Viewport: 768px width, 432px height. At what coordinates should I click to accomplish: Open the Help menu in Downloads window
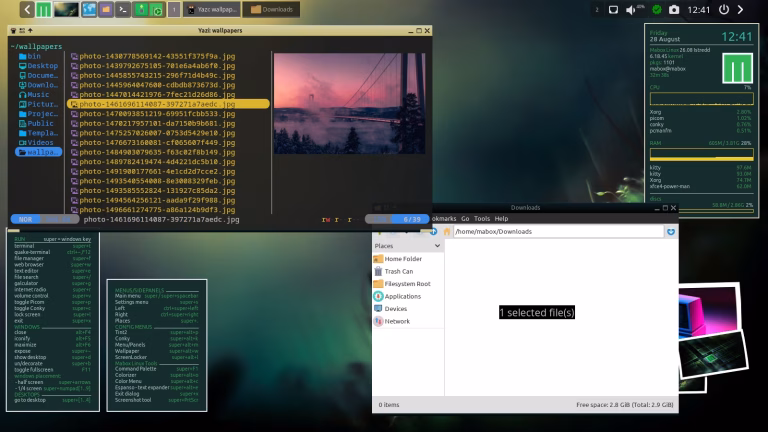tap(501, 218)
